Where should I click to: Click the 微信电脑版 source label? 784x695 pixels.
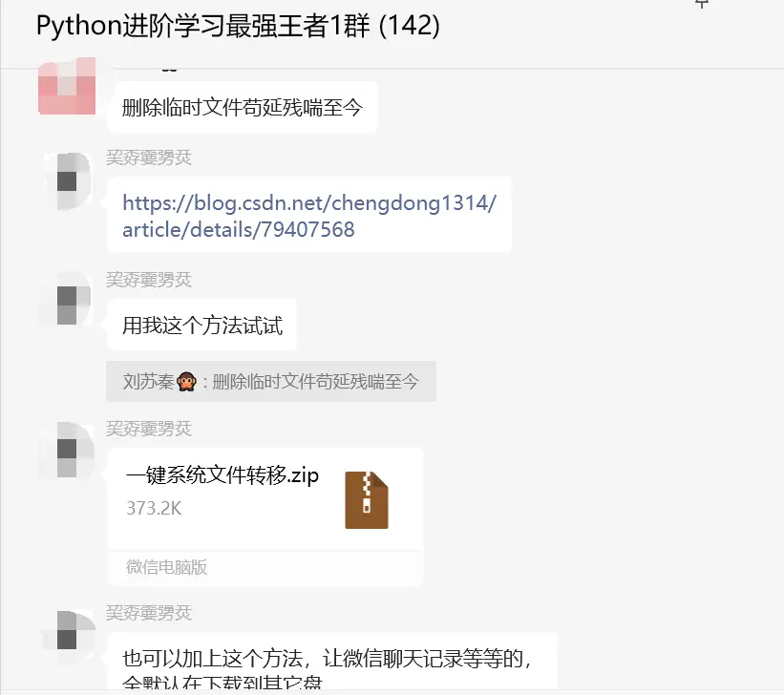coord(166,567)
